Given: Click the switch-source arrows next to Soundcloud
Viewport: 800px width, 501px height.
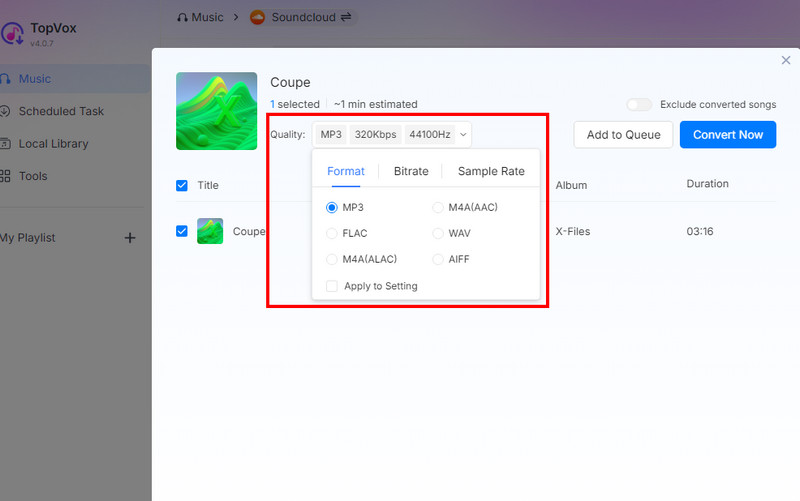Looking at the screenshot, I should click(345, 17).
